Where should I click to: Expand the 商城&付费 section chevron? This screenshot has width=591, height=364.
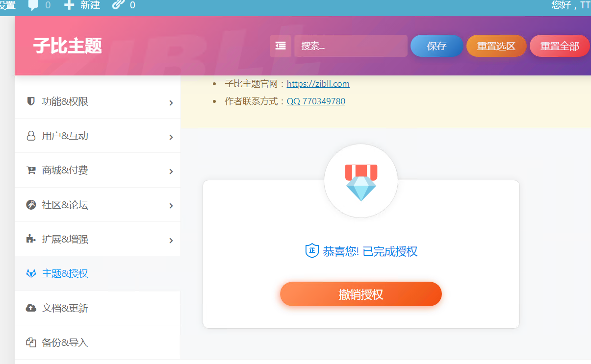171,171
